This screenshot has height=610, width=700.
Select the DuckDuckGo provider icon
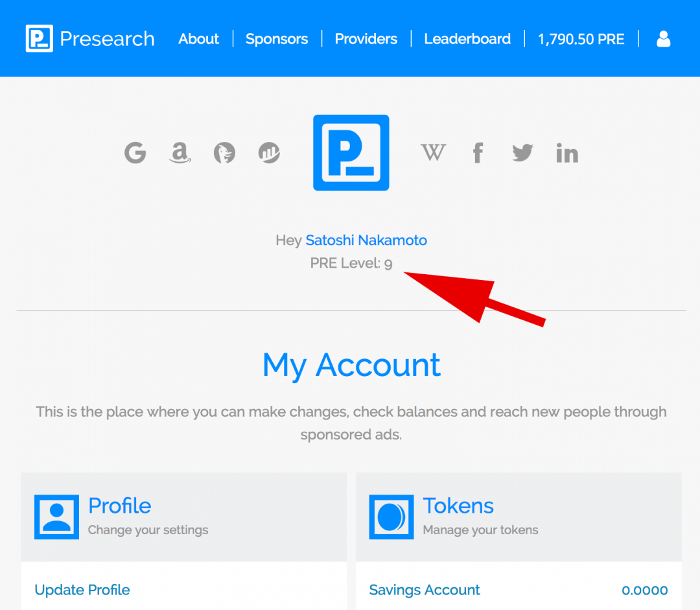pyautogui.click(x=224, y=153)
